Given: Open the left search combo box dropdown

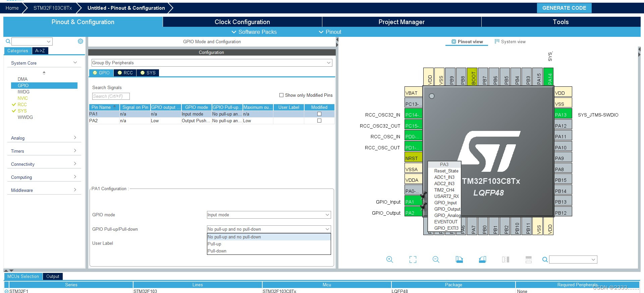Looking at the screenshot, I should [49, 42].
